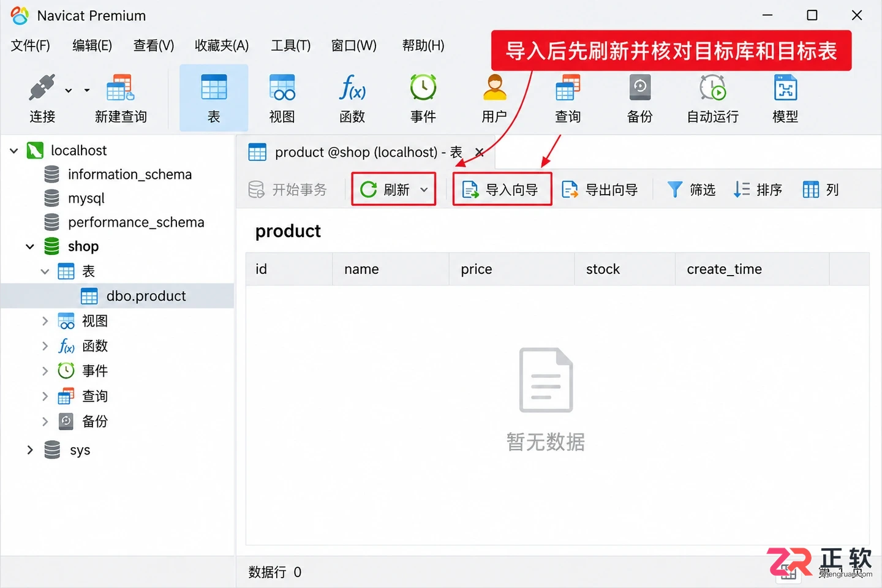Click the 导入向导 (Import Wizard) button
The image size is (882, 588).
502,189
